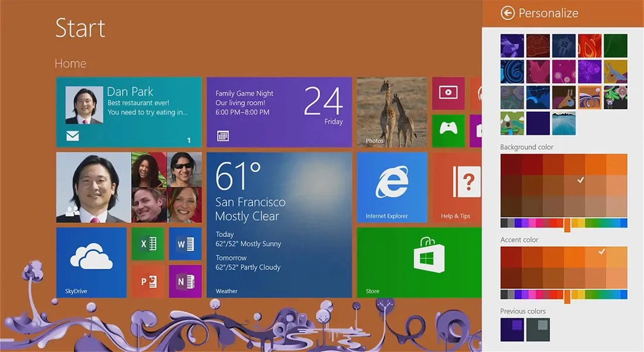The height and width of the screenshot is (352, 644).
Task: Select the currently checked background color
Action: (x=579, y=181)
